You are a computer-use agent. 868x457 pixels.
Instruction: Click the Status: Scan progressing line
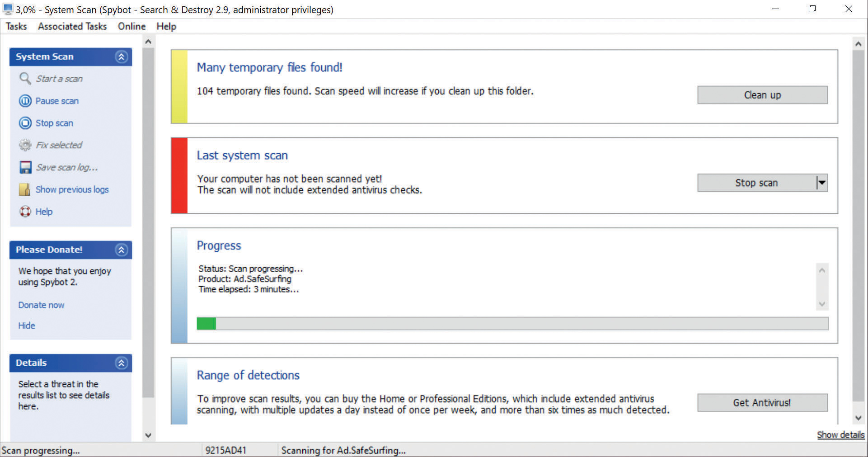coord(251,269)
